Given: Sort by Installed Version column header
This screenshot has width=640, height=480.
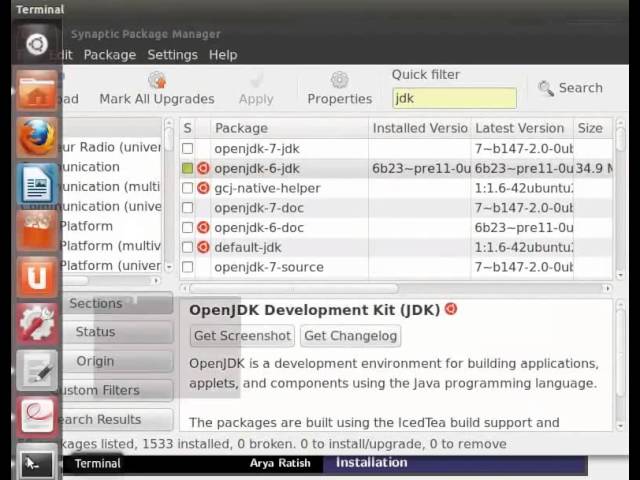Looking at the screenshot, I should point(420,128).
